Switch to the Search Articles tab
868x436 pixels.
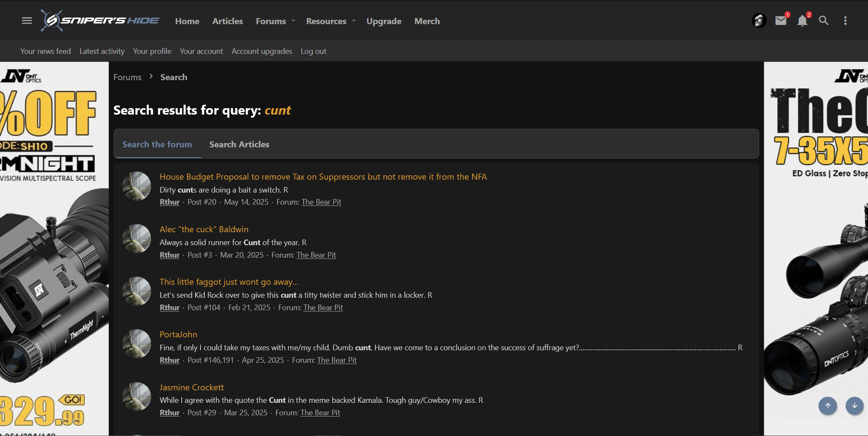pos(239,144)
